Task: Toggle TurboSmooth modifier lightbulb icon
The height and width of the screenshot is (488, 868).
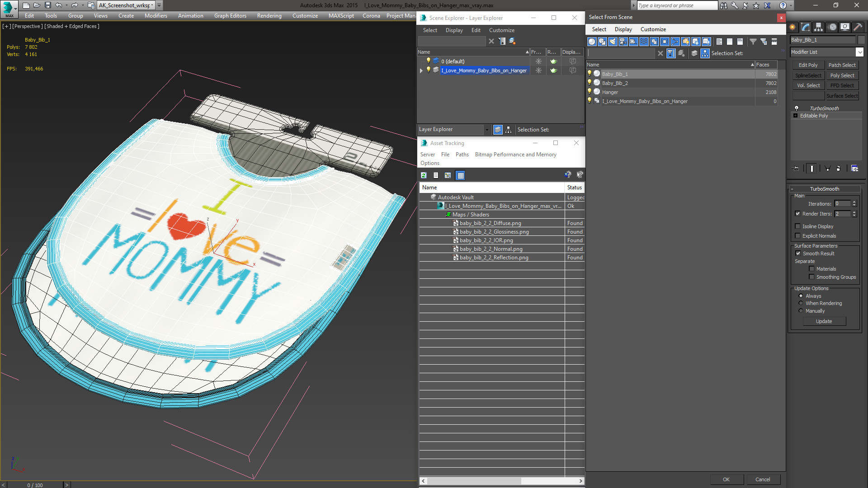Action: [x=797, y=108]
